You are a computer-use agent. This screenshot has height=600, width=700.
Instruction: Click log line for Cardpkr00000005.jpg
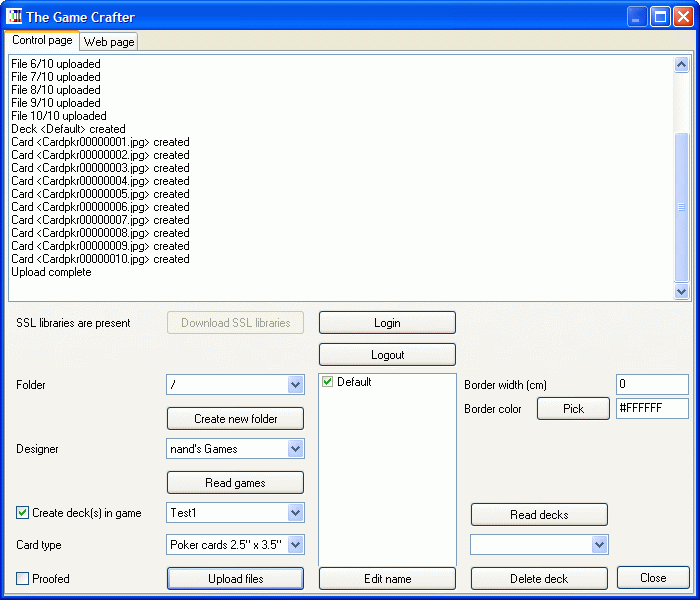[x=100, y=194]
